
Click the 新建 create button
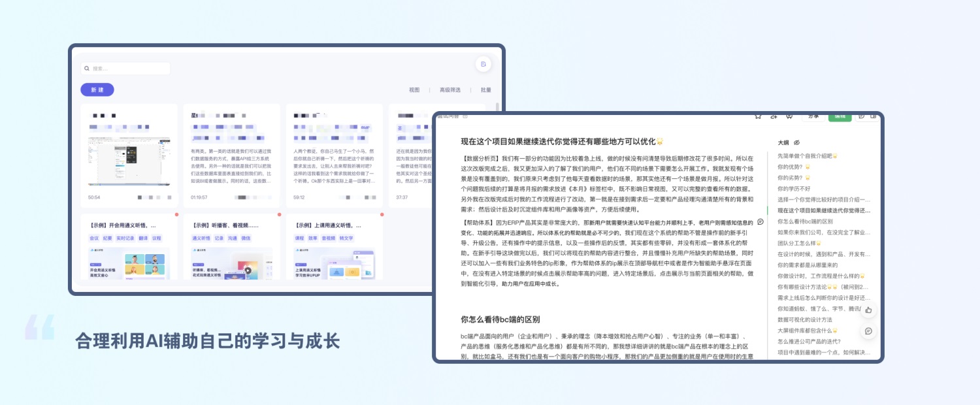tap(97, 89)
